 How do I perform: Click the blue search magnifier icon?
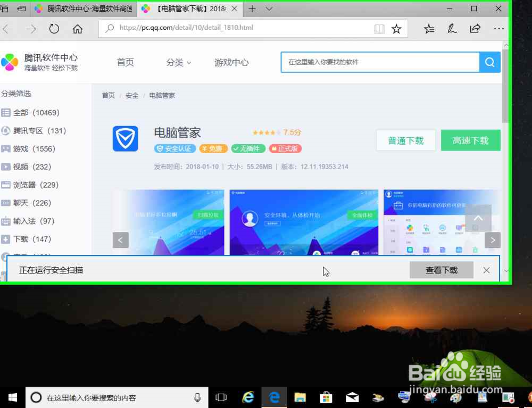point(489,62)
